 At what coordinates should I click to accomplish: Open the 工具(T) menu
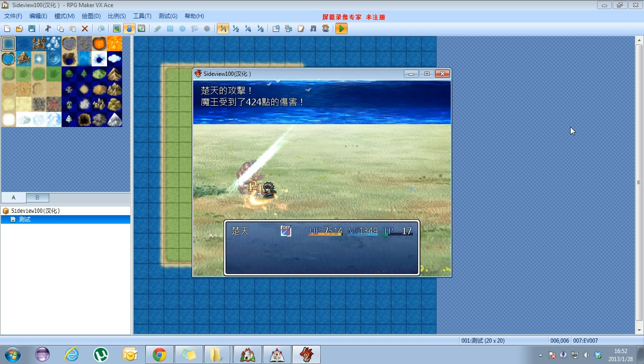point(142,16)
